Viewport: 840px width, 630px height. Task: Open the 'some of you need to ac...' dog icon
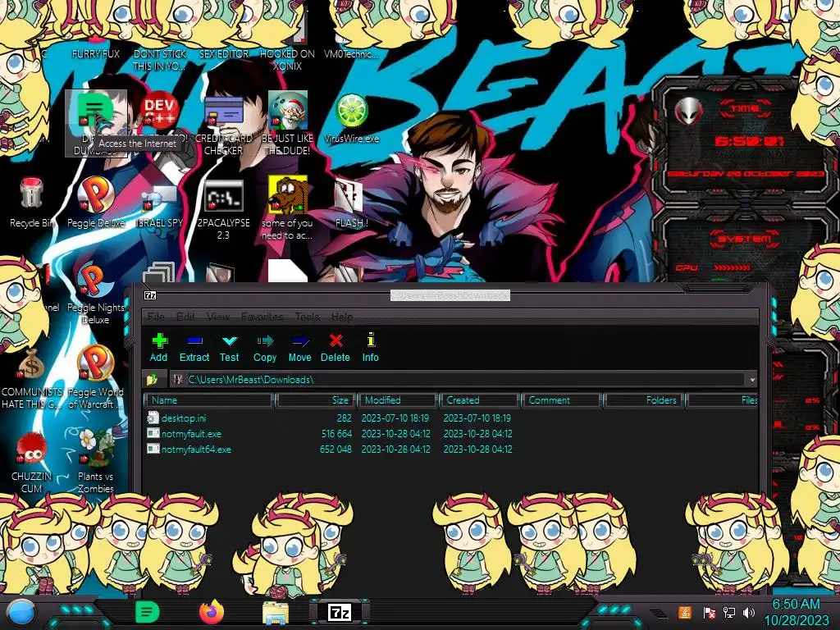point(287,208)
